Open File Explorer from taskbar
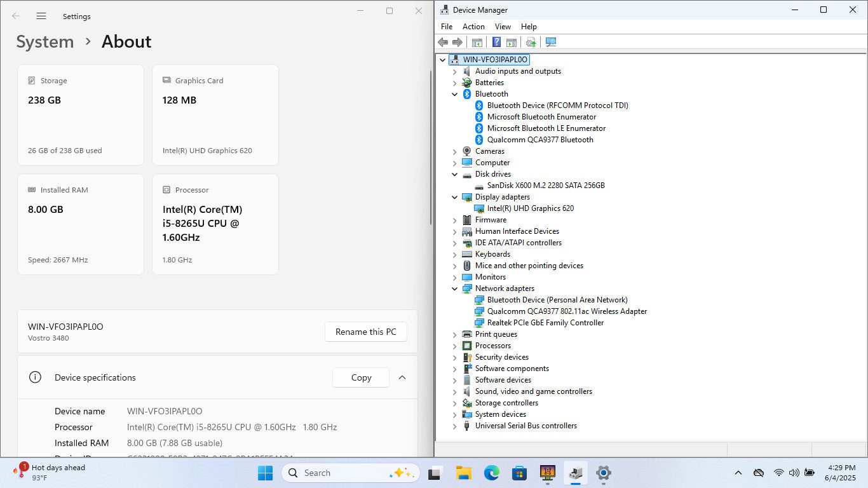Viewport: 868px width, 488px height. click(x=463, y=473)
